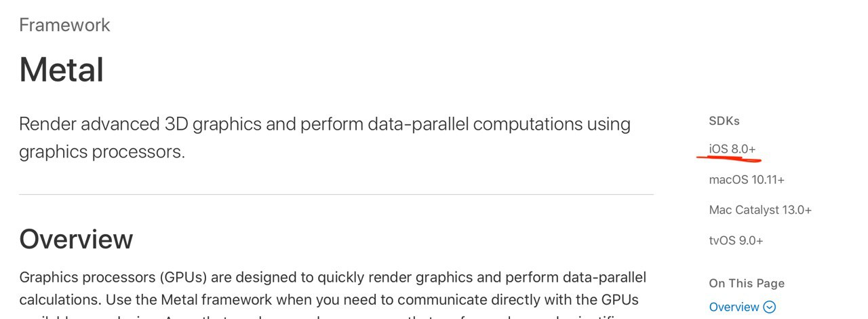Select the tvOS 9.0+ SDK entry

(736, 241)
